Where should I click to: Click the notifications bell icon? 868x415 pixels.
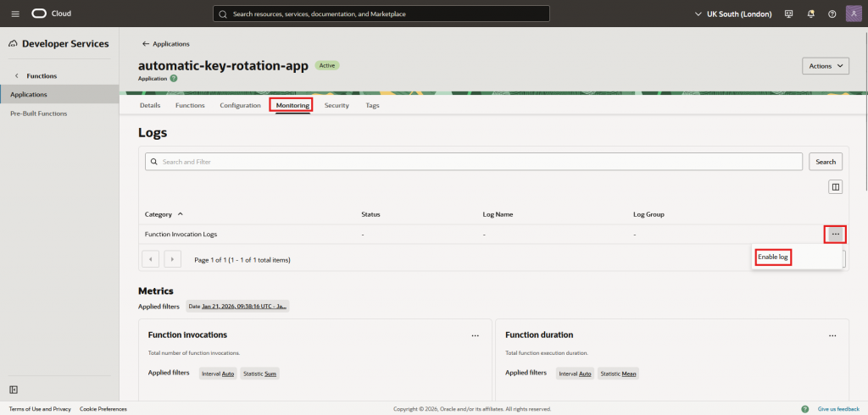pos(810,14)
